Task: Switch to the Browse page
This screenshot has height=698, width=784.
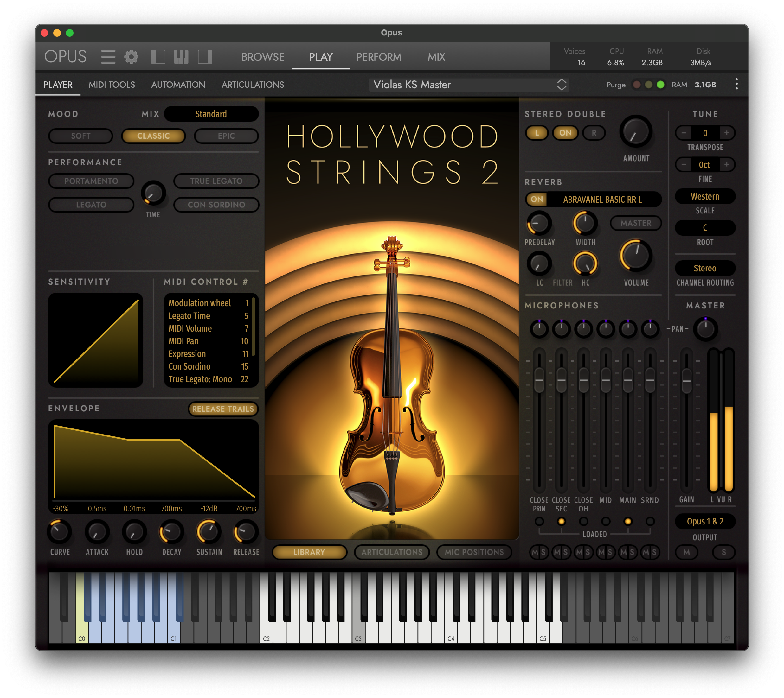Action: pyautogui.click(x=263, y=57)
